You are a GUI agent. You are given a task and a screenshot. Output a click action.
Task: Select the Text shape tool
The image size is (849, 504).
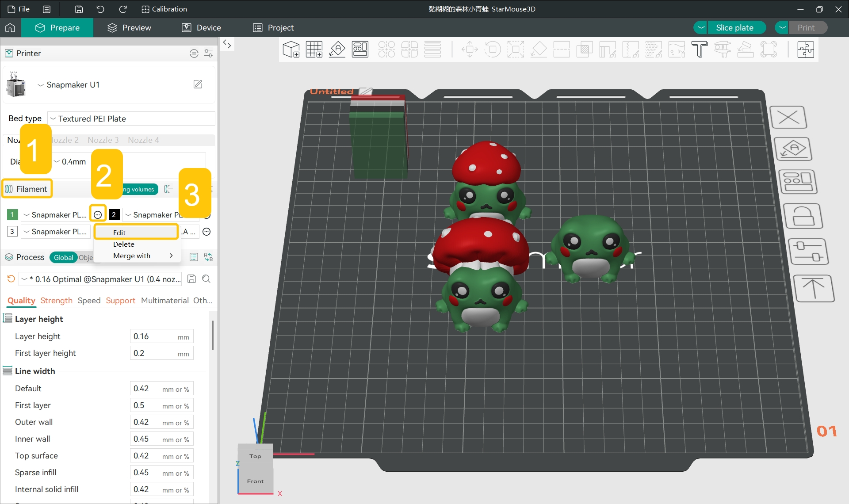(x=700, y=50)
